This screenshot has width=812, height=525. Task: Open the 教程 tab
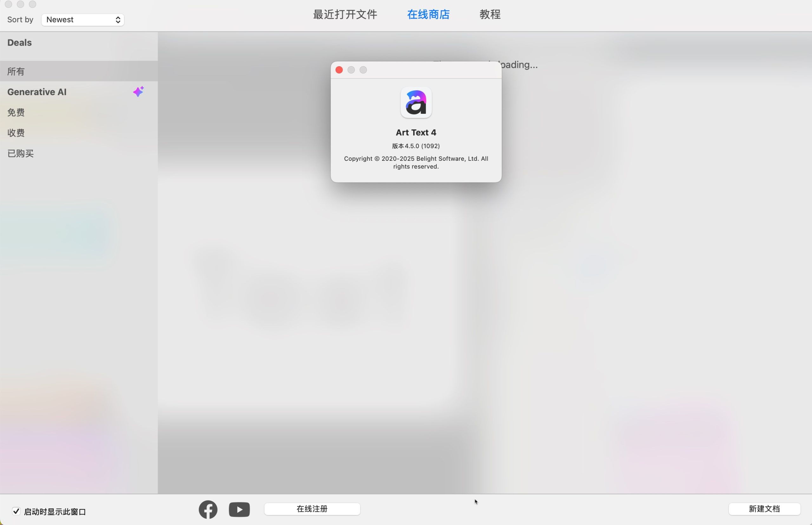click(490, 14)
